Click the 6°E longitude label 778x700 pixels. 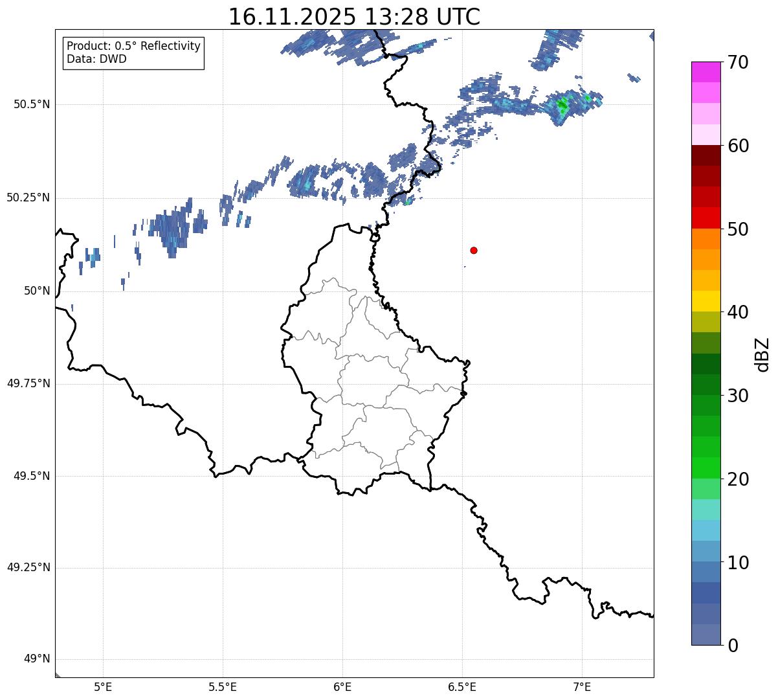342,687
